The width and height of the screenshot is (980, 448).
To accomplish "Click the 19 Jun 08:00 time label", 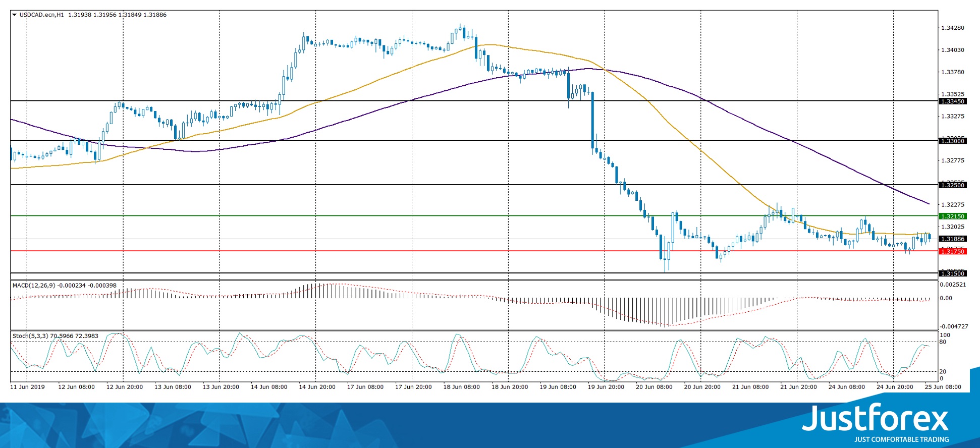I will pyautogui.click(x=558, y=387).
